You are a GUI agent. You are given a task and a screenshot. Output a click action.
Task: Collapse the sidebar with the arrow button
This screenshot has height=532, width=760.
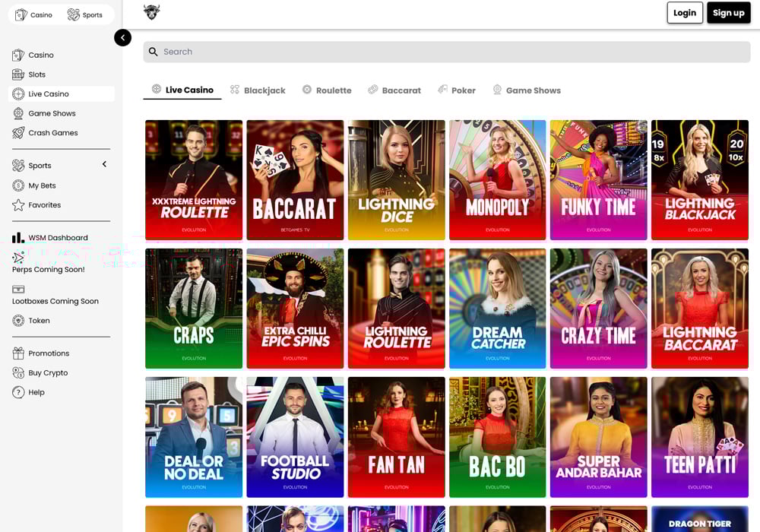[122, 38]
